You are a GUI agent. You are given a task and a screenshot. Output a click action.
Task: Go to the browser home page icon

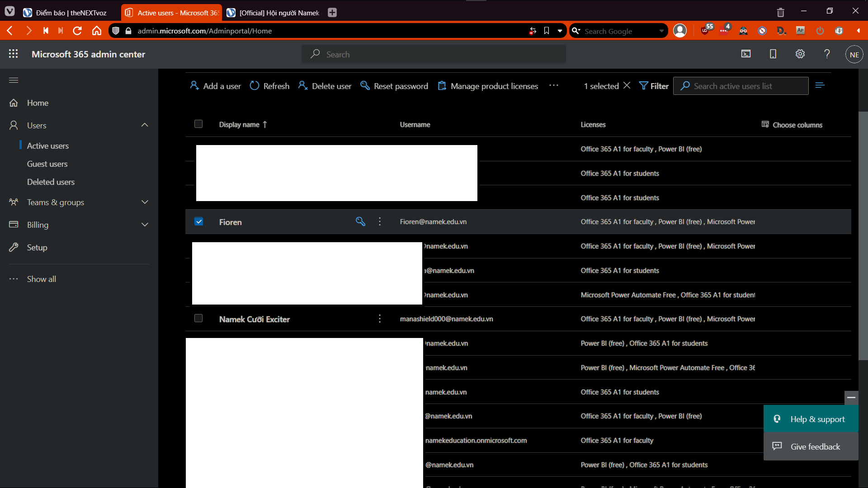(x=97, y=31)
